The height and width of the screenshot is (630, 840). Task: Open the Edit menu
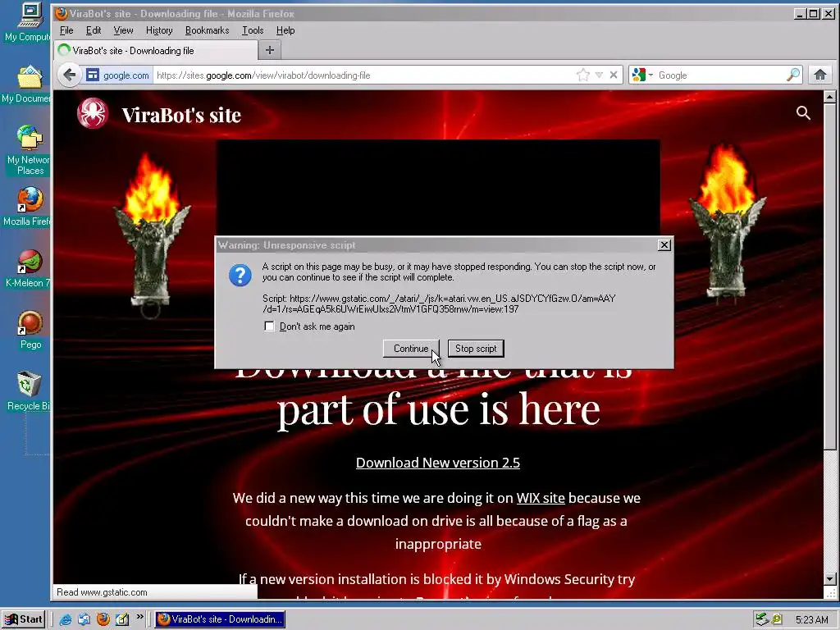tap(94, 30)
